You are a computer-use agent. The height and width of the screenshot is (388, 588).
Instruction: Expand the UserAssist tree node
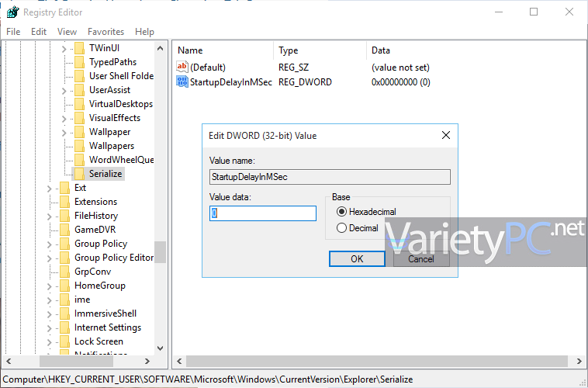click(64, 91)
